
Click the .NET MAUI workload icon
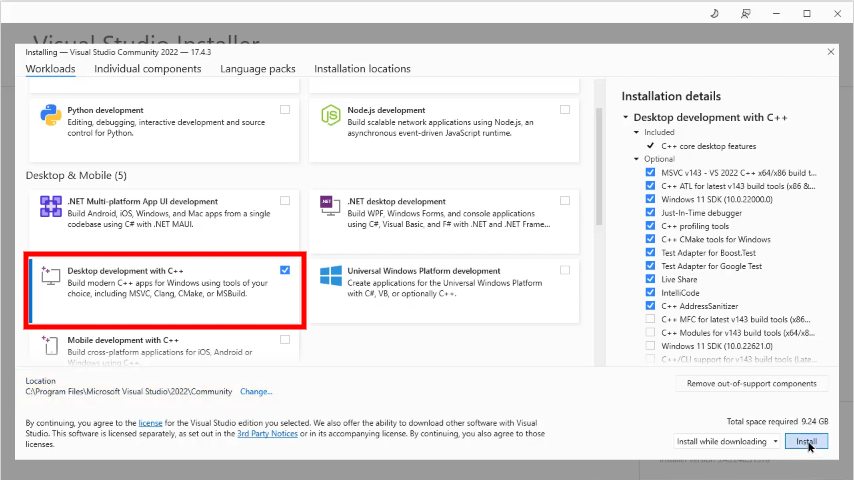tap(51, 206)
